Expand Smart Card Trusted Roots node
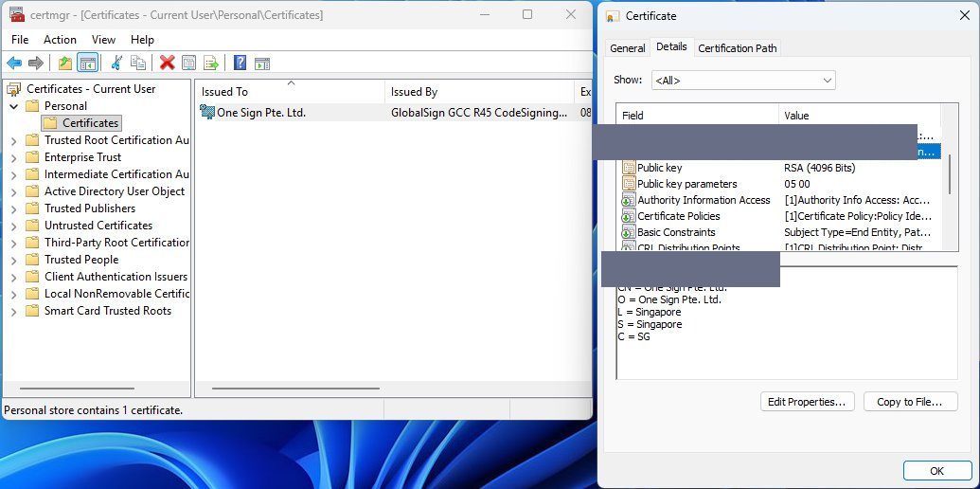This screenshot has width=980, height=489. coord(14,312)
